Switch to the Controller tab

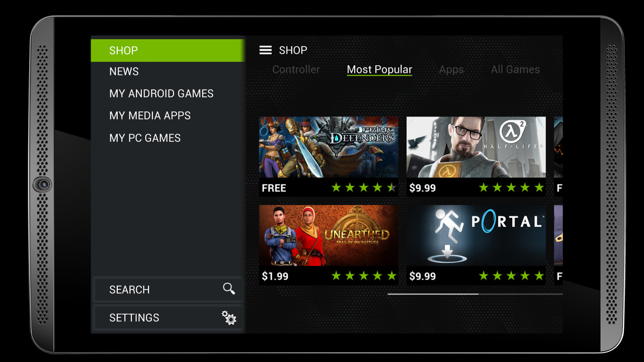[x=296, y=69]
